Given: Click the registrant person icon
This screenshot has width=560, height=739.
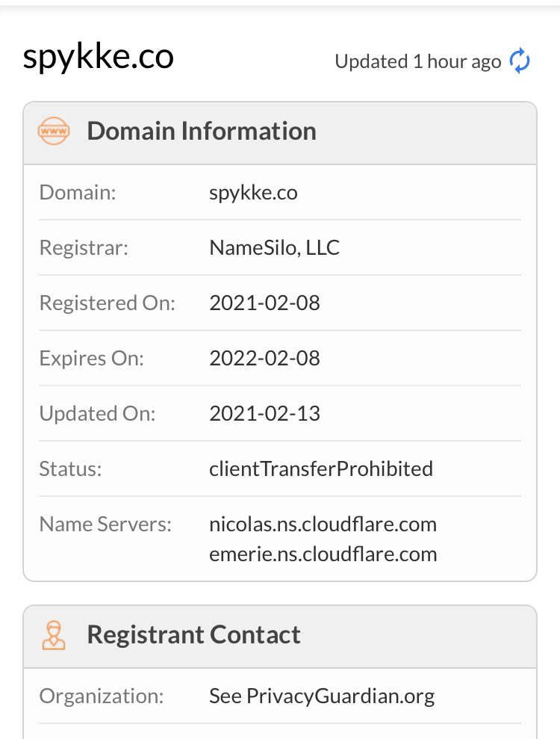Looking at the screenshot, I should click(54, 635).
